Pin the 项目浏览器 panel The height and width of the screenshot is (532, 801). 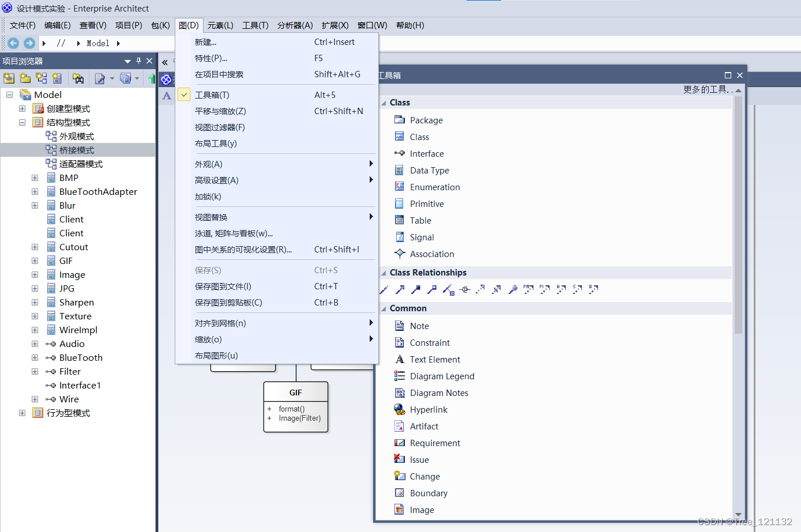(x=138, y=61)
